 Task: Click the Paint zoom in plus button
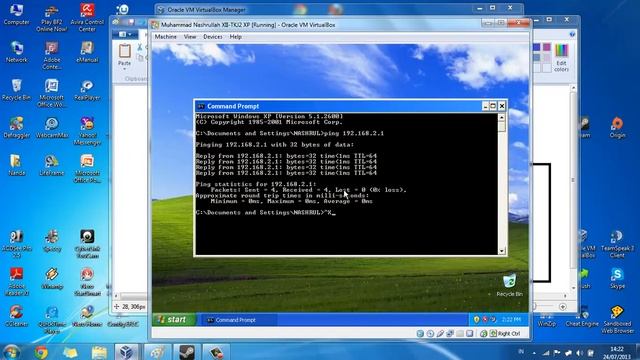[563, 307]
